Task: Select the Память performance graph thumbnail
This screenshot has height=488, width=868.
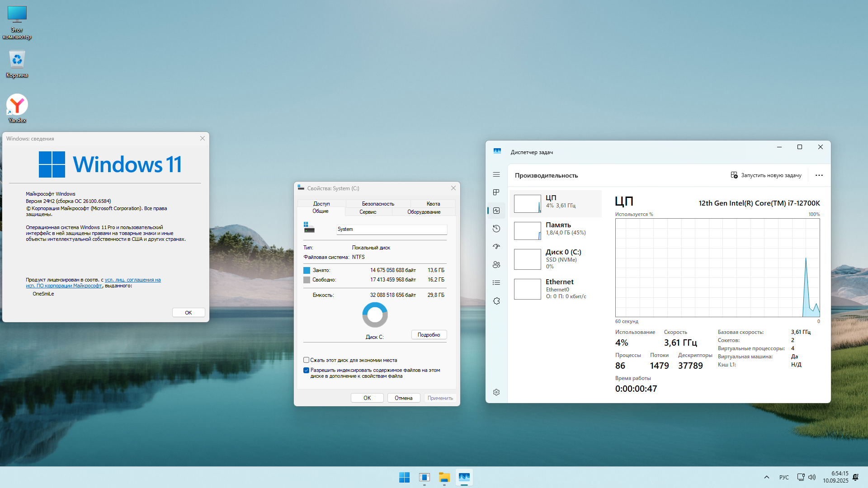Action: tap(527, 231)
